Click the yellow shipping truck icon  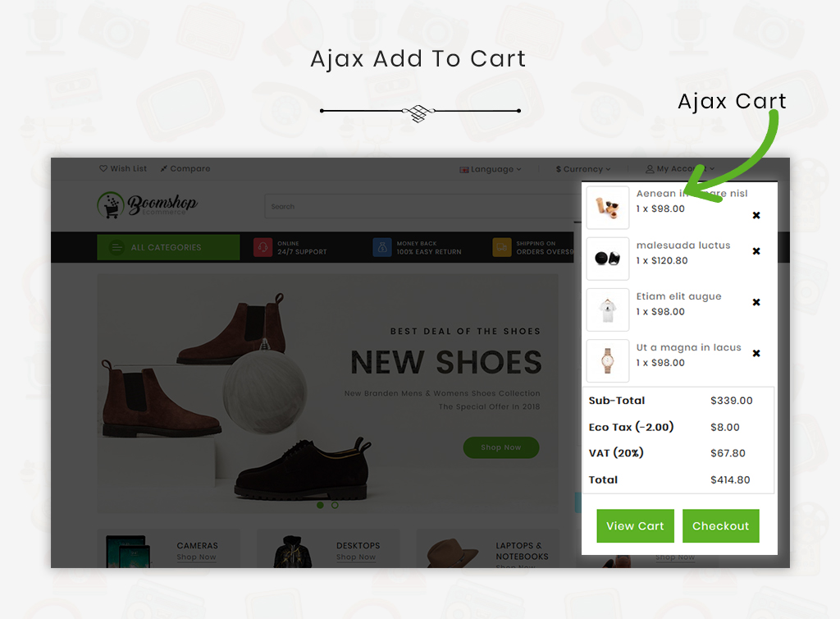502,248
